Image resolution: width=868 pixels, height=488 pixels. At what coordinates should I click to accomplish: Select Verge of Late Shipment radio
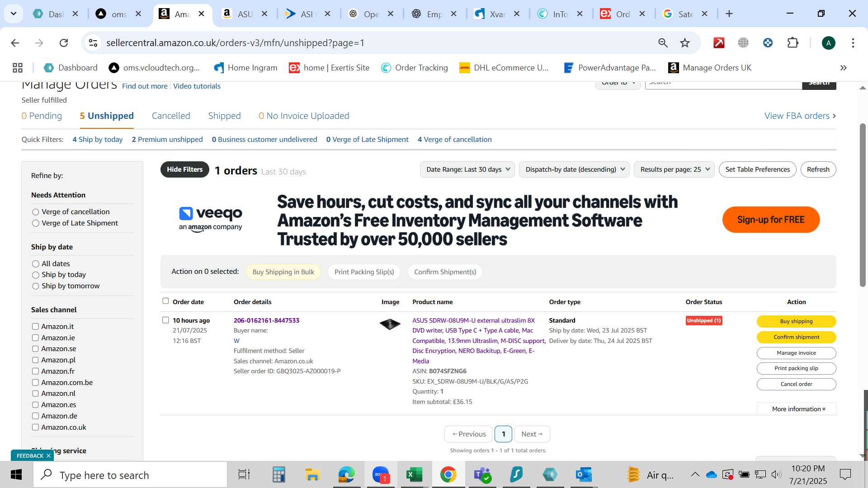click(x=36, y=223)
